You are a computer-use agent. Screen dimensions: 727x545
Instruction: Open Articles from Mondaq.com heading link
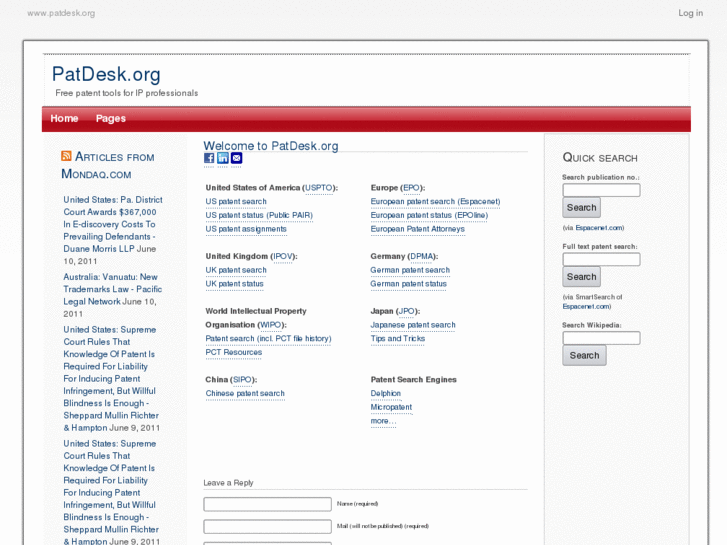click(108, 166)
